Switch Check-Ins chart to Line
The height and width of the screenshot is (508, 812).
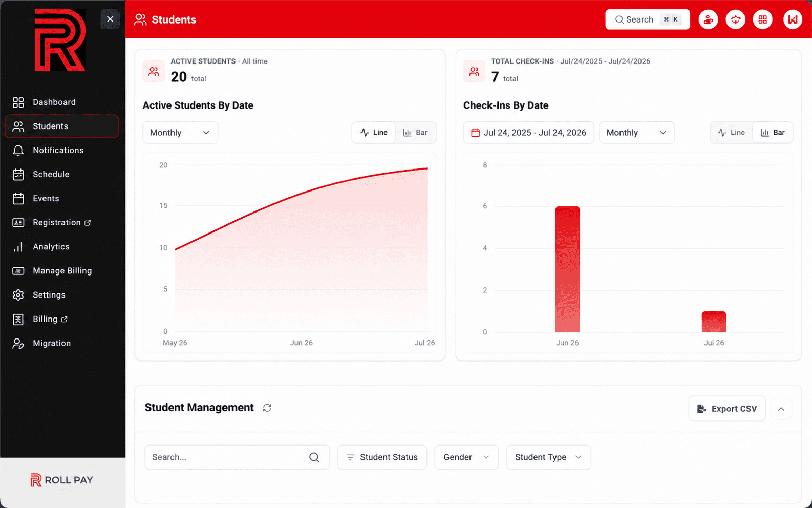pyautogui.click(x=732, y=133)
